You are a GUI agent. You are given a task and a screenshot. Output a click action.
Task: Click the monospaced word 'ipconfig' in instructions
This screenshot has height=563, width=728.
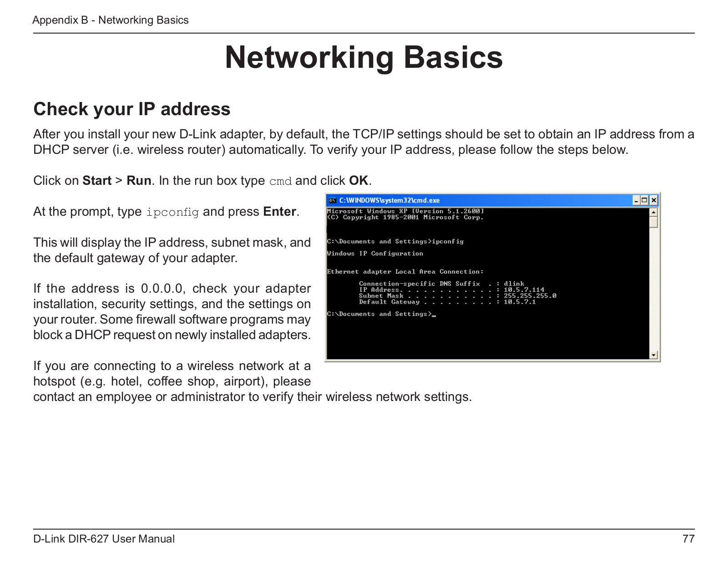point(172,212)
